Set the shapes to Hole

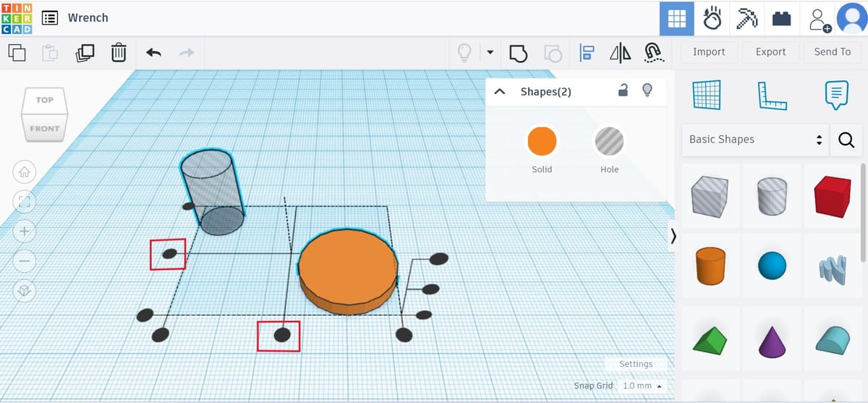[x=609, y=142]
